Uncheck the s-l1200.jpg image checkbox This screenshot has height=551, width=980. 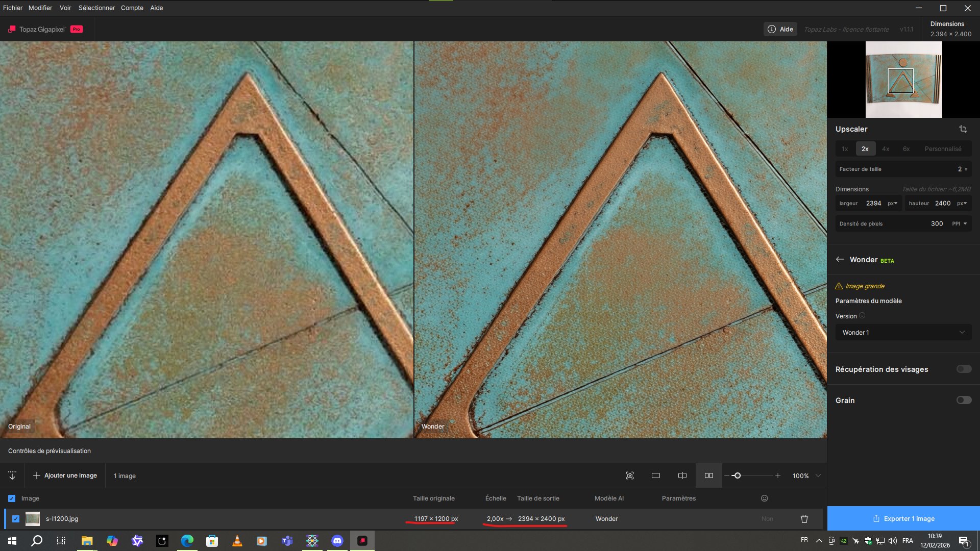(x=16, y=519)
